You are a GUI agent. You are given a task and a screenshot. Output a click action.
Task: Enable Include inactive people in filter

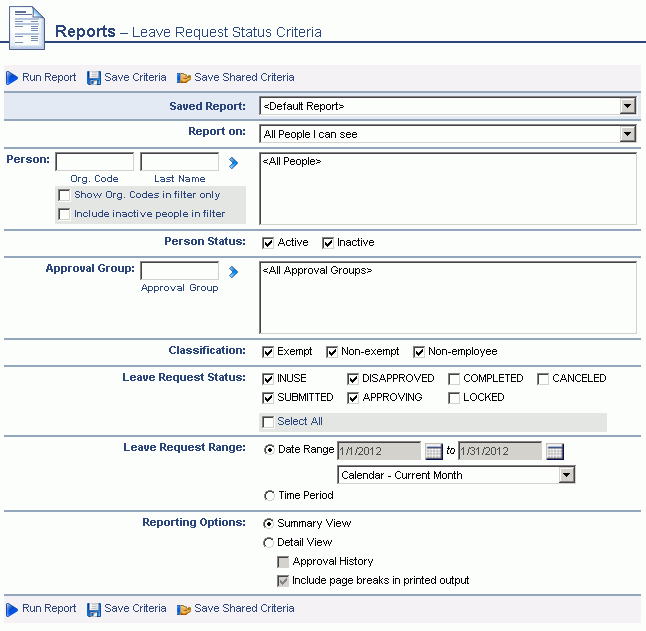tap(64, 214)
